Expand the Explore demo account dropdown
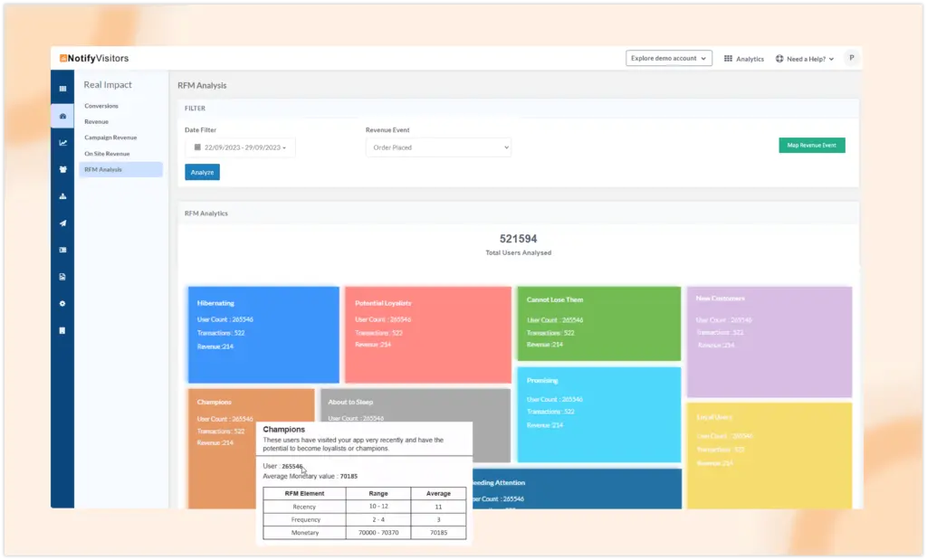This screenshot has height=560, width=927. click(x=669, y=58)
